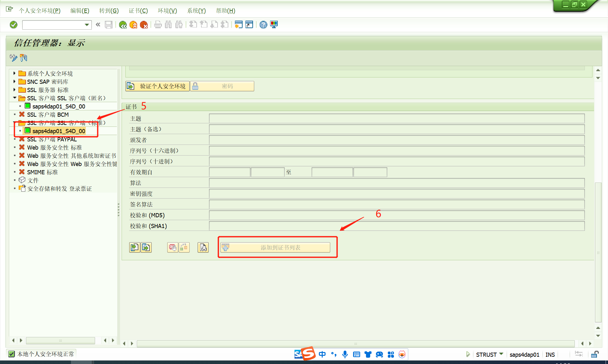Viewport: 608px width, 364px height.
Task: Click the green Enter checkmark icon
Action: pos(14,25)
